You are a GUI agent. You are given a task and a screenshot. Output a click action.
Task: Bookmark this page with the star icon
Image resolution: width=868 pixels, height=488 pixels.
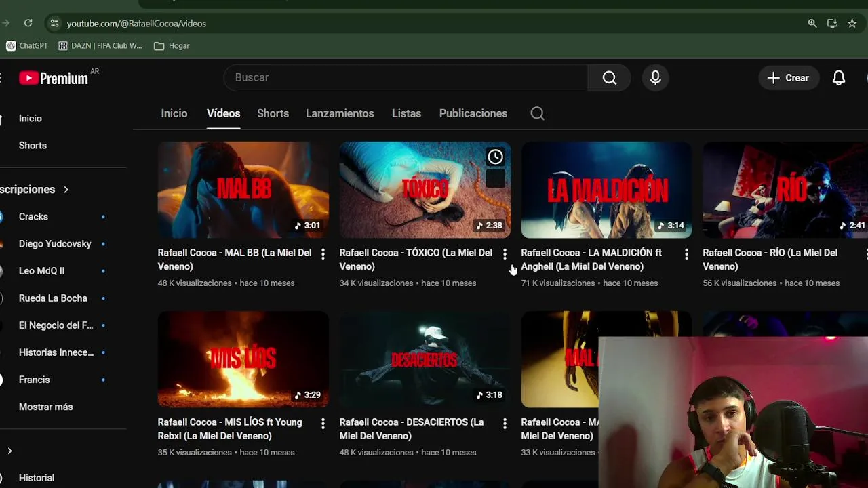(x=852, y=23)
